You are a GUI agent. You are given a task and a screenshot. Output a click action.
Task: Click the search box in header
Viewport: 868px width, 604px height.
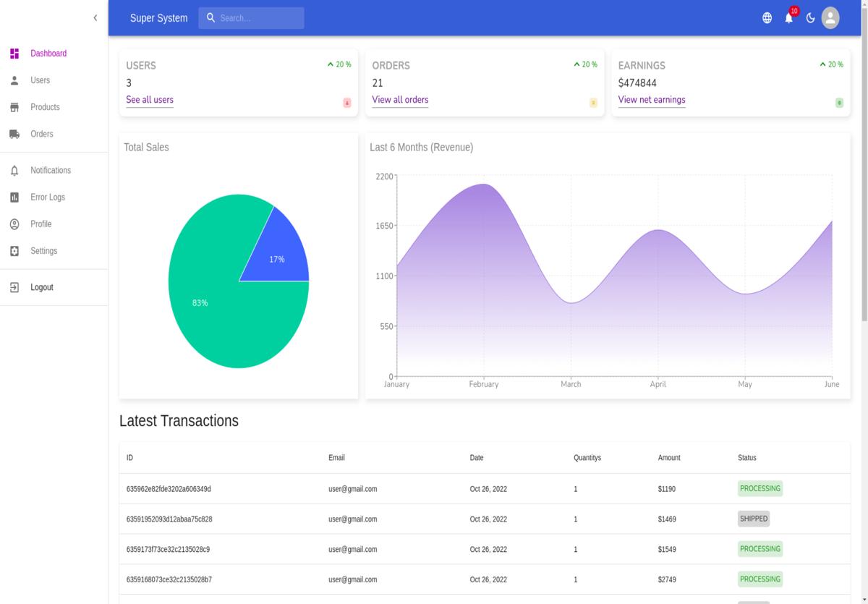point(251,18)
